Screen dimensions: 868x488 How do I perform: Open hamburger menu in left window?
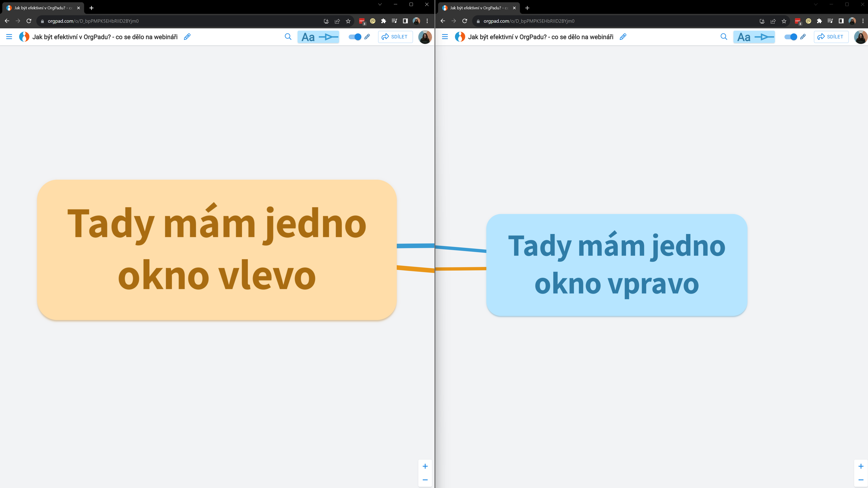(x=9, y=37)
